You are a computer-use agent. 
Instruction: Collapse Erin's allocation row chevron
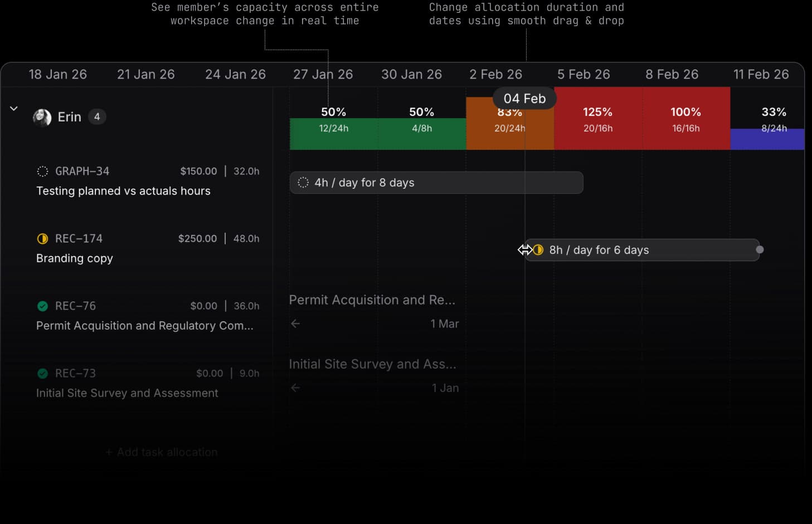14,109
